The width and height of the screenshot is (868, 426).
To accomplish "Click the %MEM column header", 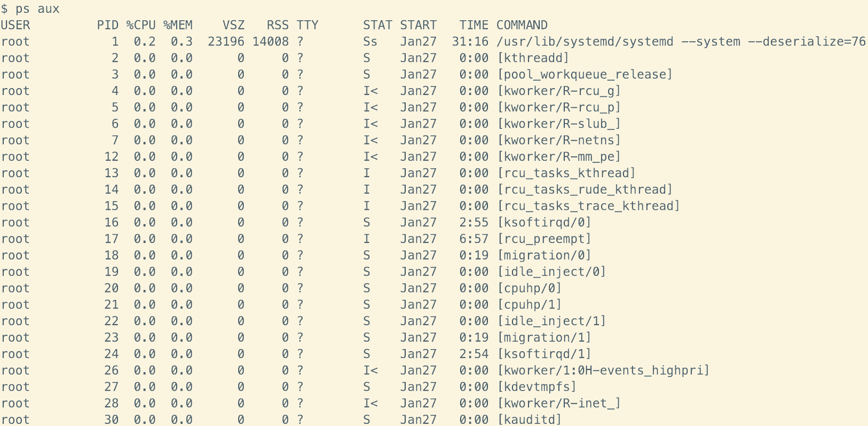I will click(x=178, y=25).
